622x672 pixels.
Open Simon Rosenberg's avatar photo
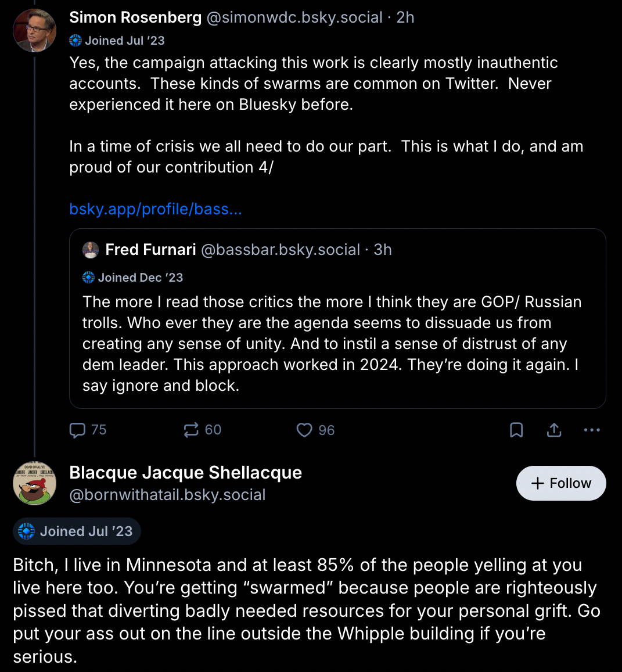(35, 30)
